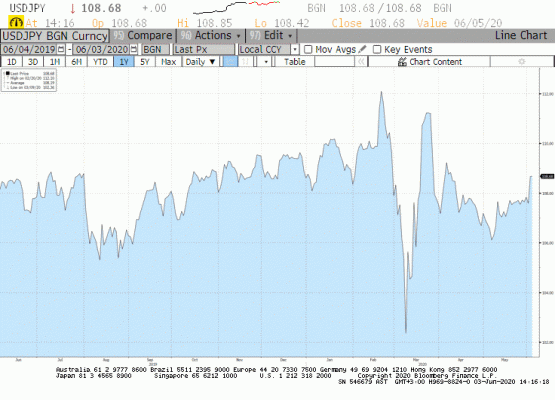
Task: Select the 6M time range tab
Action: tap(76, 62)
